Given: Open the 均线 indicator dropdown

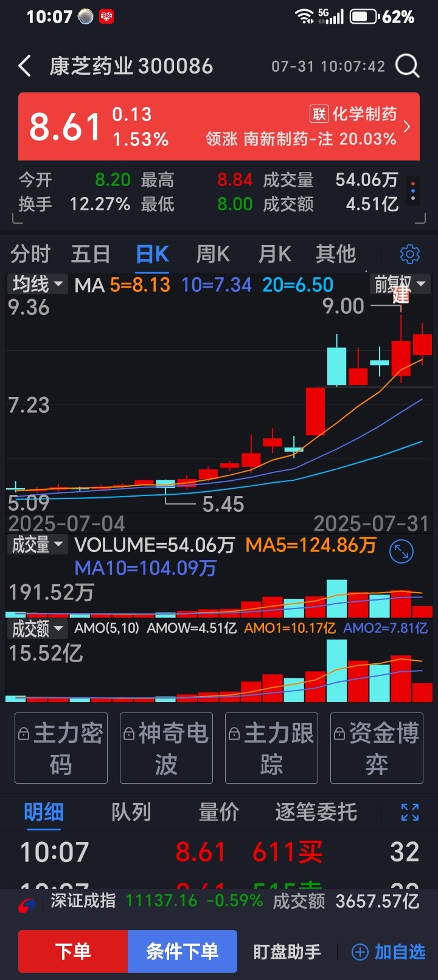Looking at the screenshot, I should point(37,284).
